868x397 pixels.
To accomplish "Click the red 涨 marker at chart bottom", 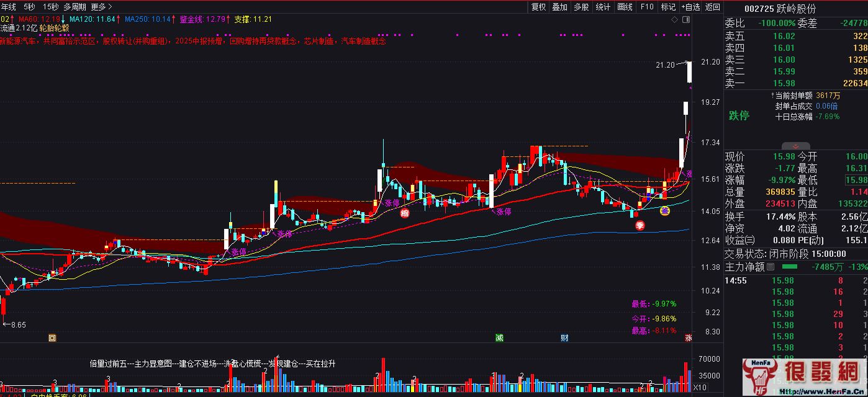I will pyautogui.click(x=688, y=338).
